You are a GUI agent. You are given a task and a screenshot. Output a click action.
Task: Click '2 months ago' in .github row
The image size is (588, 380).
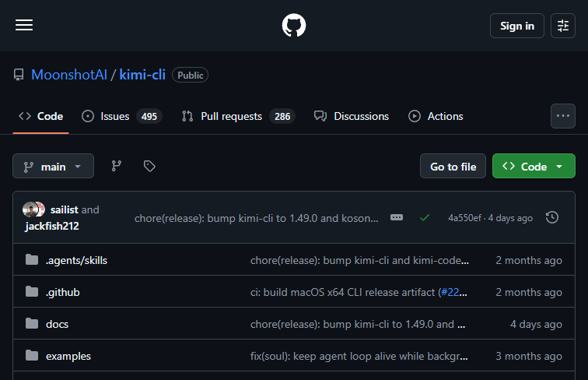[529, 292]
